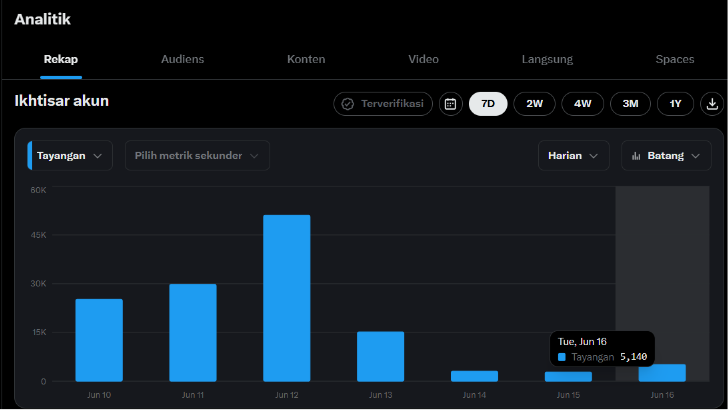
Task: Click the blue Tayangan legend swatch in tooltip
Action: tap(562, 357)
